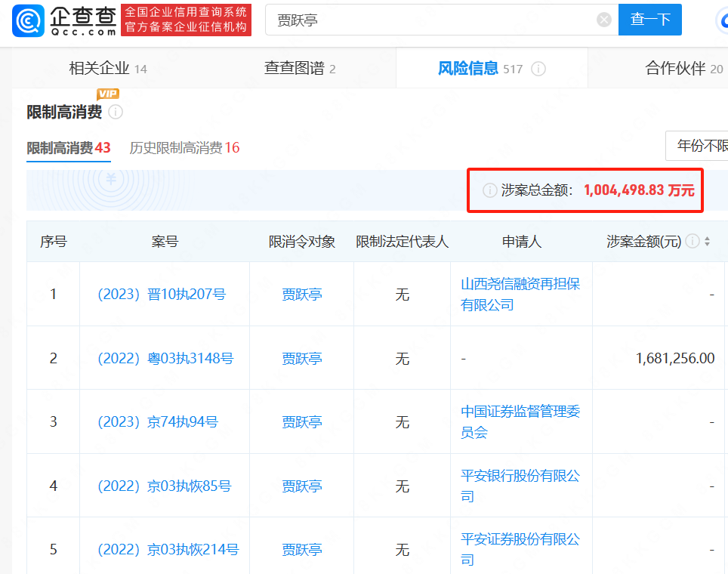Click the info icon beside 涉案总金额
This screenshot has width=728, height=574.
click(489, 190)
